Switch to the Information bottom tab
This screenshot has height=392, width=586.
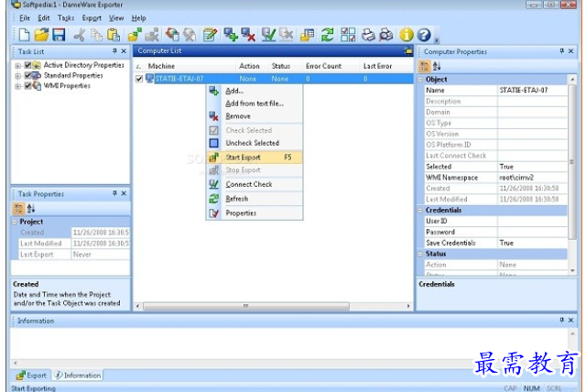click(79, 375)
